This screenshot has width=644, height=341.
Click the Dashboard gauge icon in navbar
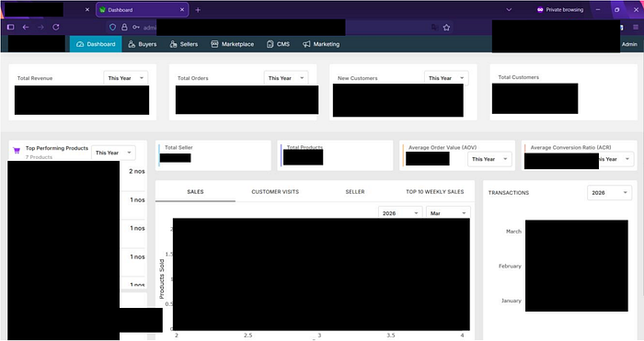(80, 44)
